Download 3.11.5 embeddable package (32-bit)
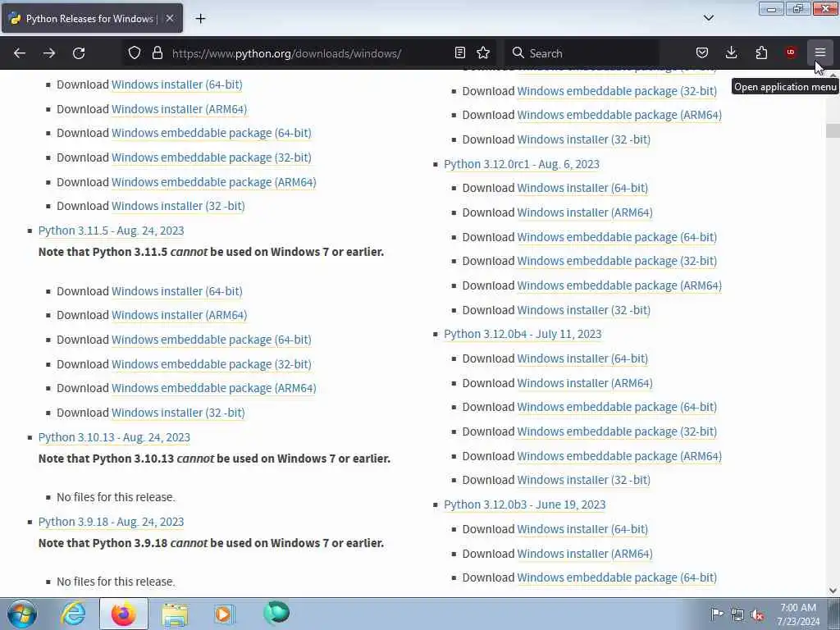The image size is (840, 630). coord(211,364)
